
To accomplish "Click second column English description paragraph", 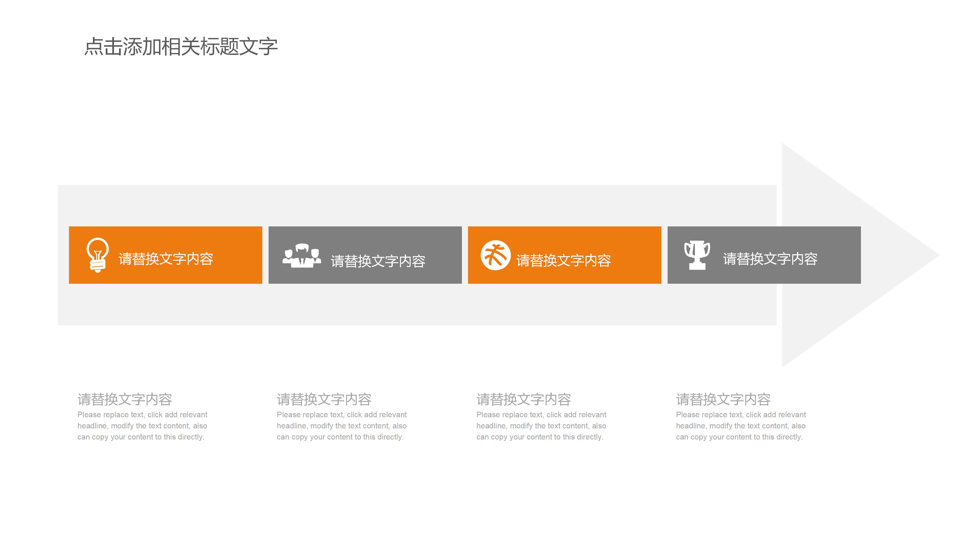I will [x=342, y=426].
